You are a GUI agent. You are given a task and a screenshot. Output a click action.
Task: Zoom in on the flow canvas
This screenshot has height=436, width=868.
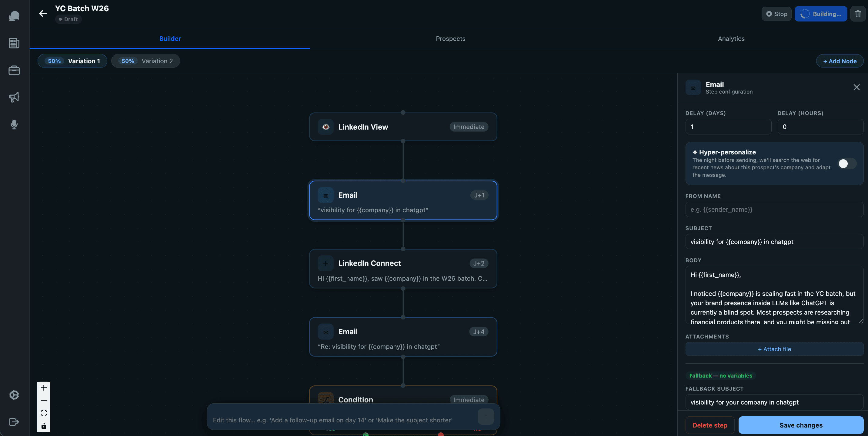click(x=43, y=387)
